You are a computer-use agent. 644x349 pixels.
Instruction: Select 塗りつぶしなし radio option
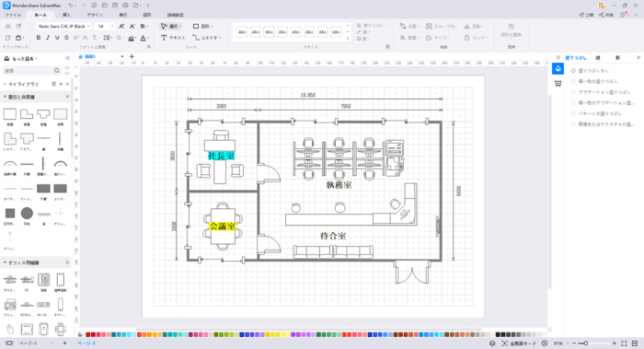pyautogui.click(x=573, y=71)
